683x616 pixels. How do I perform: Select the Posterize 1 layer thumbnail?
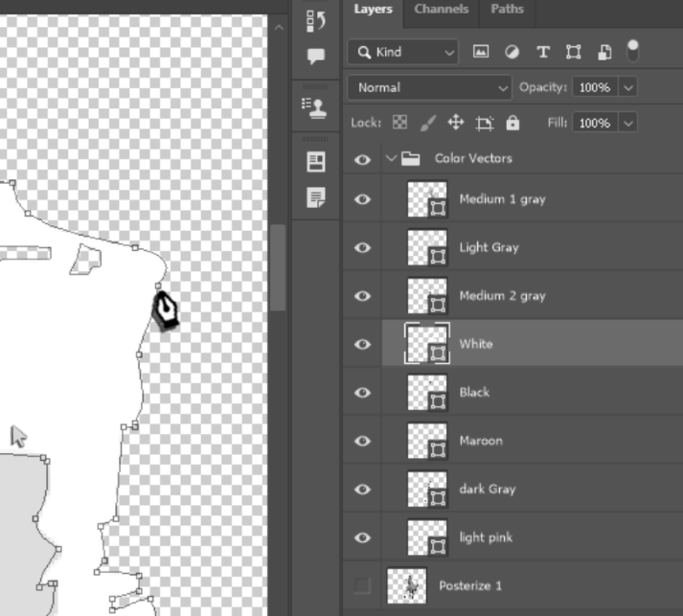click(407, 586)
